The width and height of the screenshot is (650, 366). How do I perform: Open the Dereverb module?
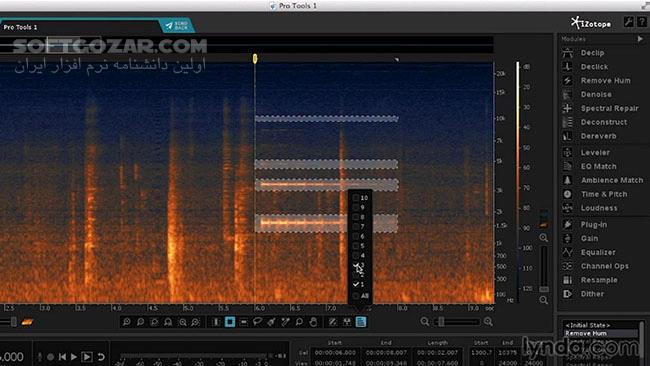598,136
